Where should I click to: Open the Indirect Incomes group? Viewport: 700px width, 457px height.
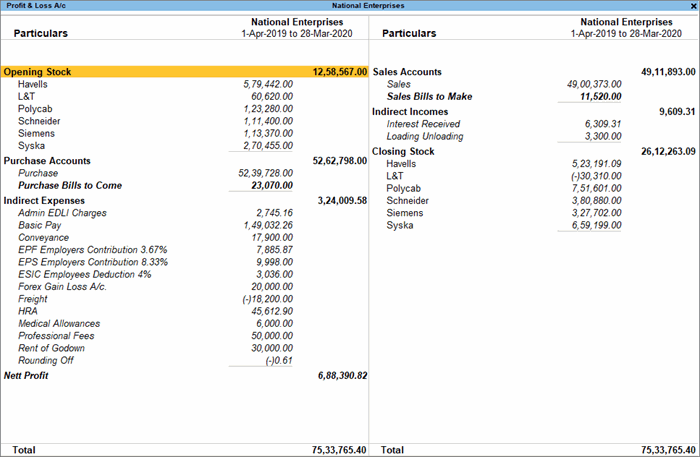pyautogui.click(x=409, y=111)
